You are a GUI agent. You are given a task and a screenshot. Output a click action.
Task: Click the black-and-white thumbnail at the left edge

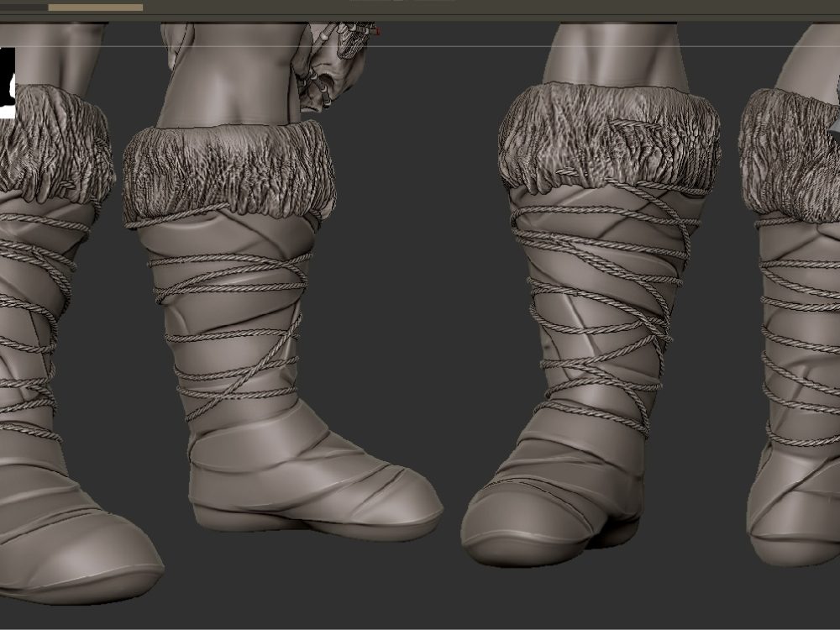click(8, 82)
